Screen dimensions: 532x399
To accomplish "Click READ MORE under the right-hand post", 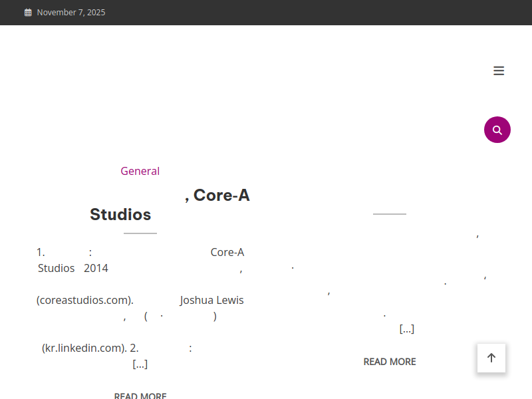I will 390,362.
